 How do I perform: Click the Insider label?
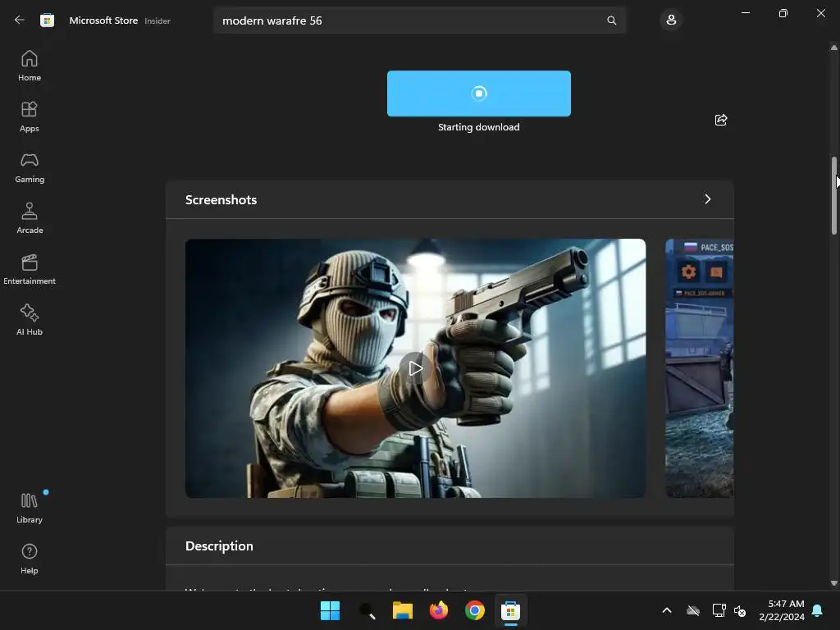tap(157, 21)
